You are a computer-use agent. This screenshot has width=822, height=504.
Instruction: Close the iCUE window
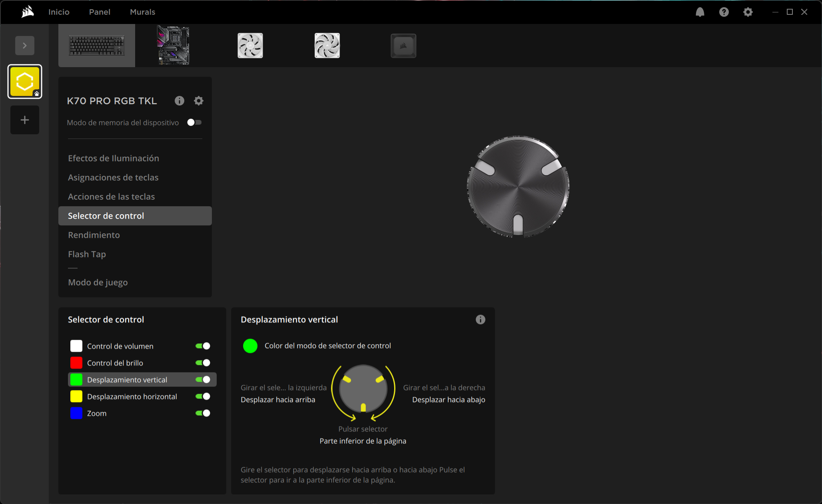pyautogui.click(x=804, y=12)
